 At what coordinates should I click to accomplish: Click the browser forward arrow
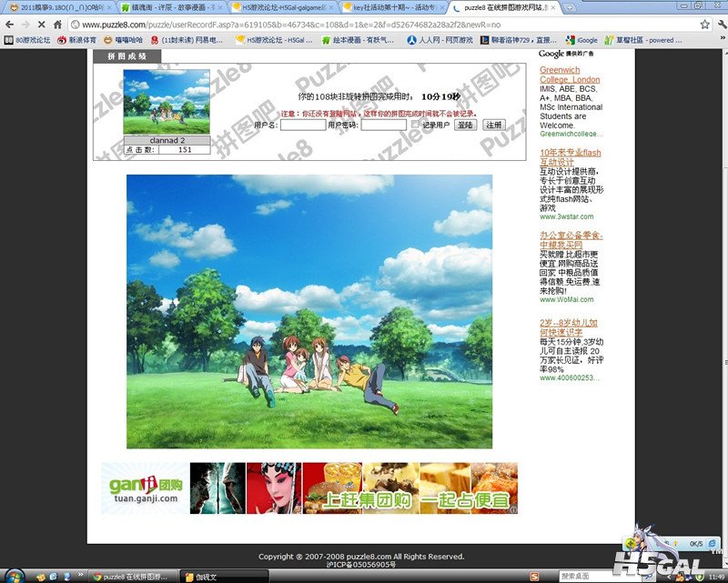(x=25, y=25)
